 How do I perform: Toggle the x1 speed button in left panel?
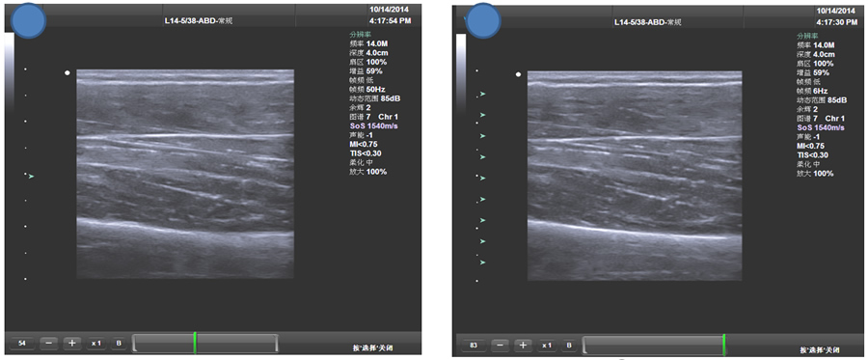point(95,344)
